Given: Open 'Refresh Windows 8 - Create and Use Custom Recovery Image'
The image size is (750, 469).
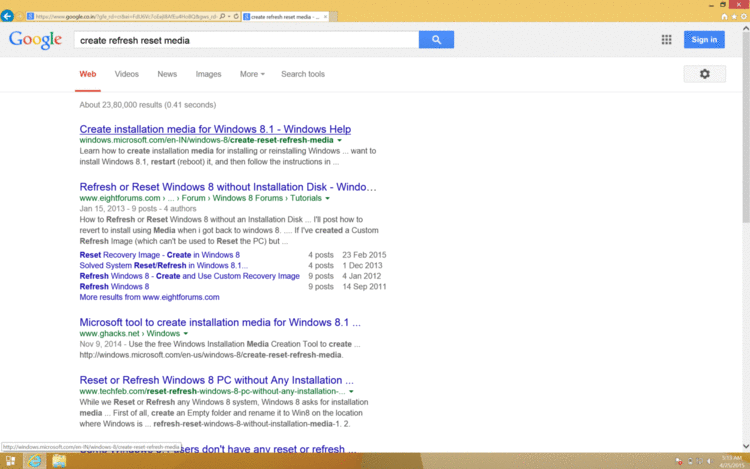Looking at the screenshot, I should pyautogui.click(x=189, y=276).
